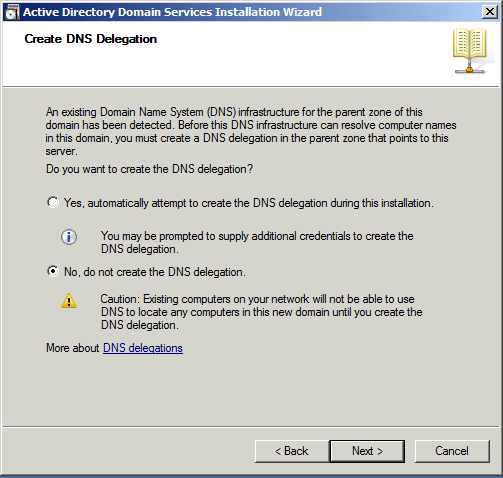Click the wizard window title bar text
503x478 pixels.
pyautogui.click(x=172, y=12)
